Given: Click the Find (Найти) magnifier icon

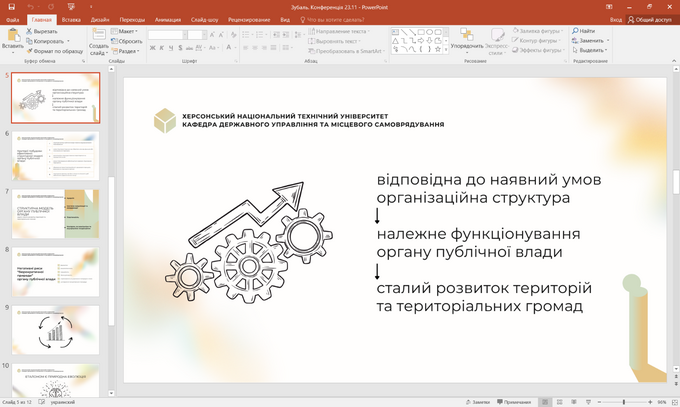Looking at the screenshot, I should 577,31.
